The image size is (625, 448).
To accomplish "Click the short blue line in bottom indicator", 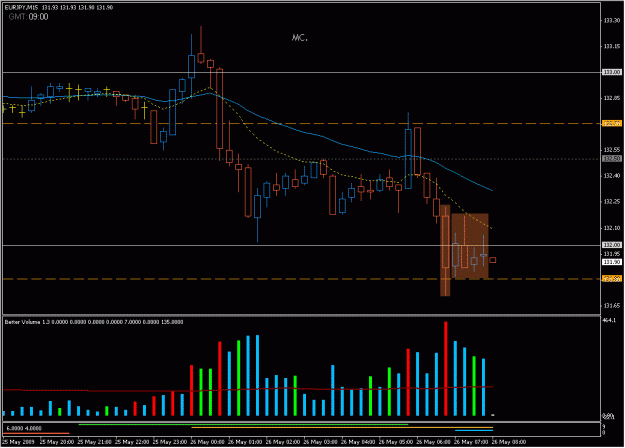I will coord(474,430).
